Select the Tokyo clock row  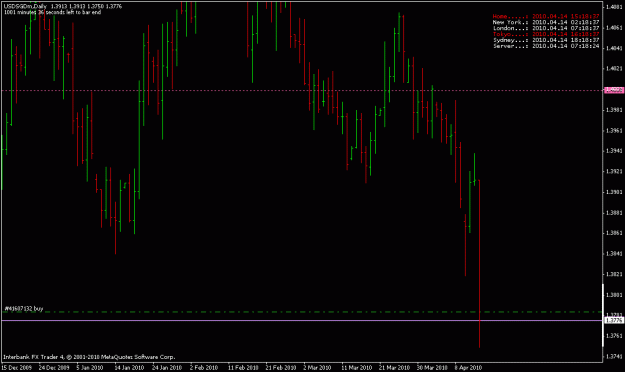(546, 34)
